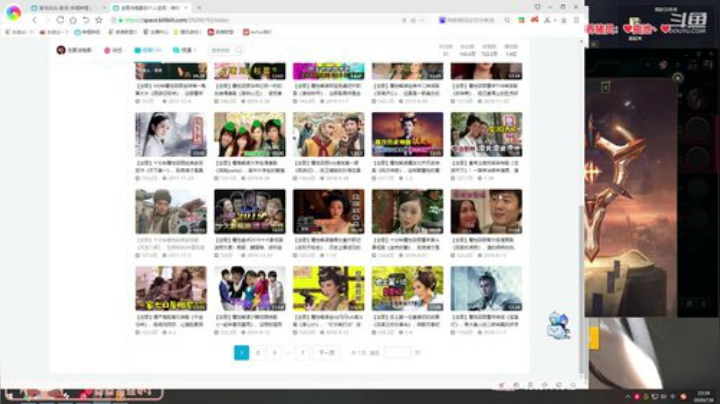Open title under Monkey King thumbnail
Image resolution: width=720 pixels, height=404 pixels.
click(x=329, y=167)
